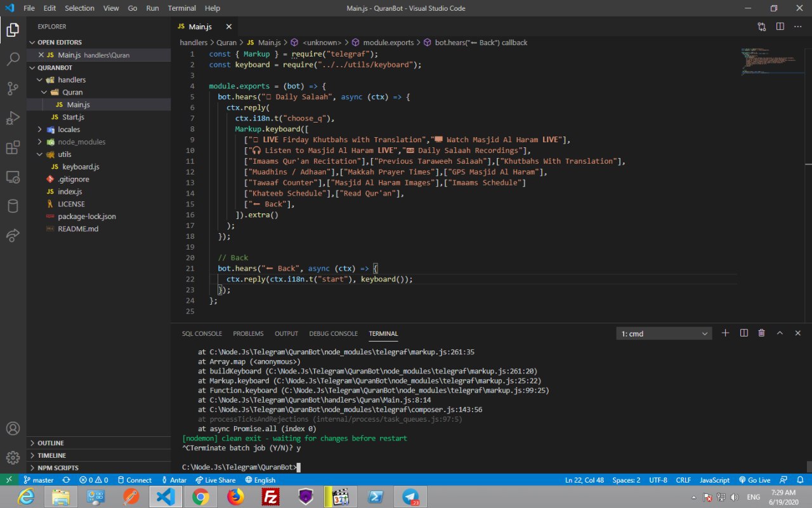
Task: Click the remote window indicator in status bar
Action: click(9, 480)
